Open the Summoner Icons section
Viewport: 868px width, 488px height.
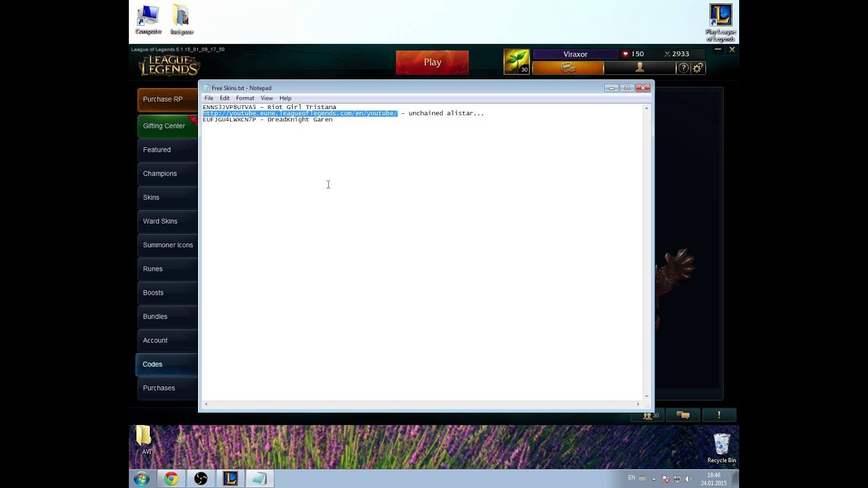point(167,245)
